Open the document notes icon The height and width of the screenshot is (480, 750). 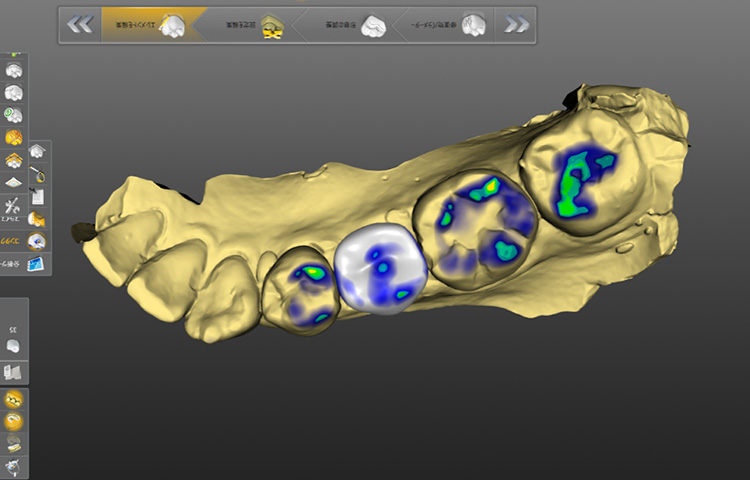point(38,195)
